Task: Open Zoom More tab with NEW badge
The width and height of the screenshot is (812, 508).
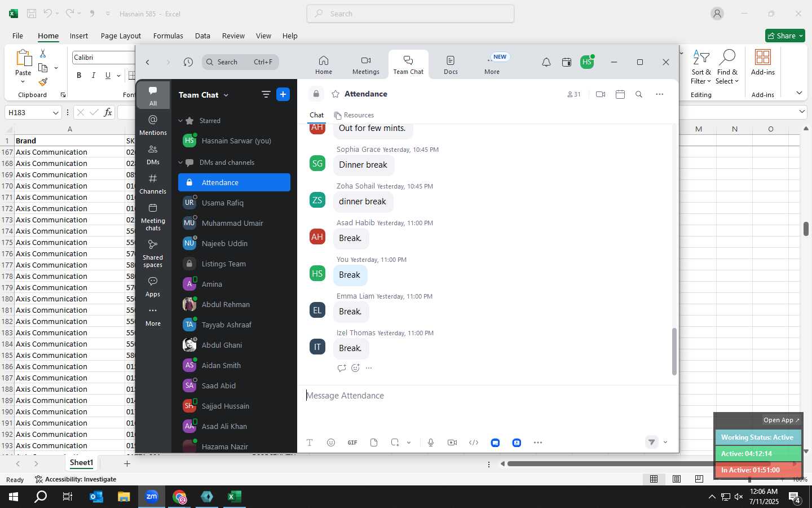Action: (x=492, y=64)
